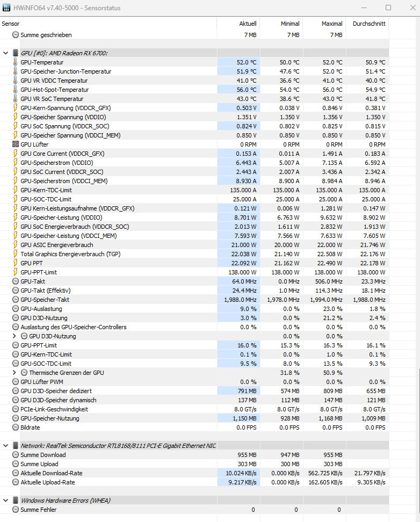The height and width of the screenshot is (522, 420).
Task: Click lightning icon of GPU Core Current
Action: pos(16,154)
